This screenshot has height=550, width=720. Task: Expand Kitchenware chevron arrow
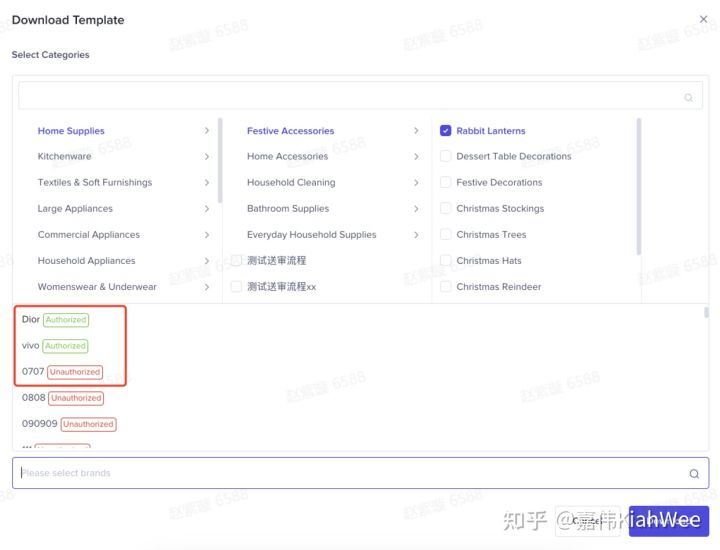tap(207, 157)
